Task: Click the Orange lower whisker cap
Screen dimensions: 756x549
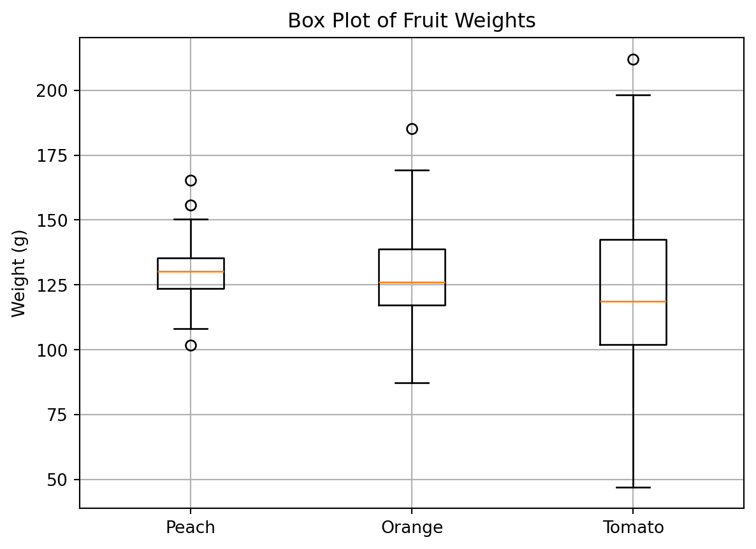Action: click(412, 383)
